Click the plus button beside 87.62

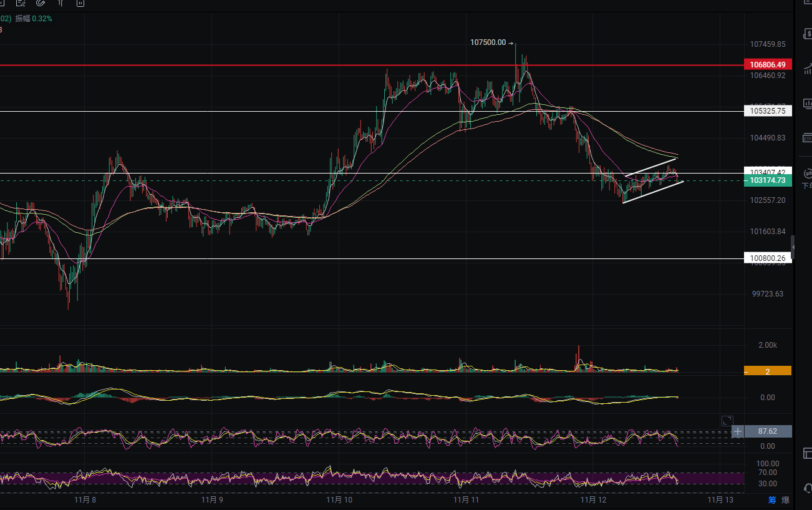(x=738, y=431)
